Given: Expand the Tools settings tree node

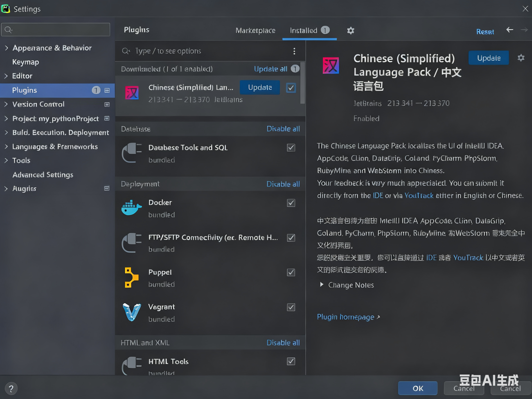Looking at the screenshot, I should pos(7,160).
